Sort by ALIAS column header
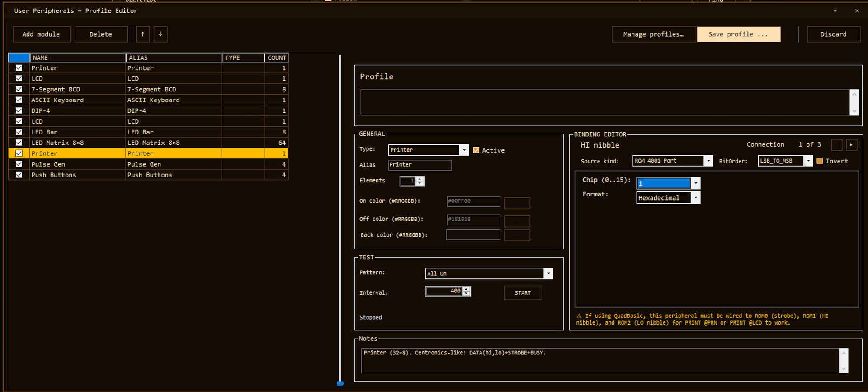 pyautogui.click(x=174, y=57)
